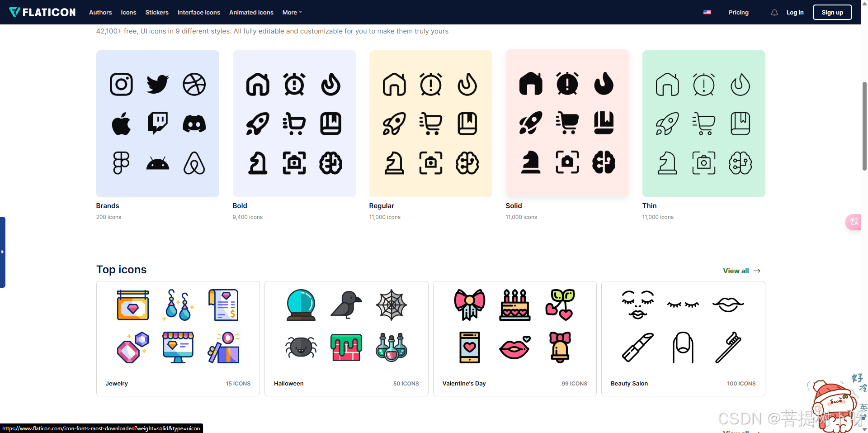The width and height of the screenshot is (868, 433).
Task: Click the Regular style shopping cart icon
Action: 431,124
